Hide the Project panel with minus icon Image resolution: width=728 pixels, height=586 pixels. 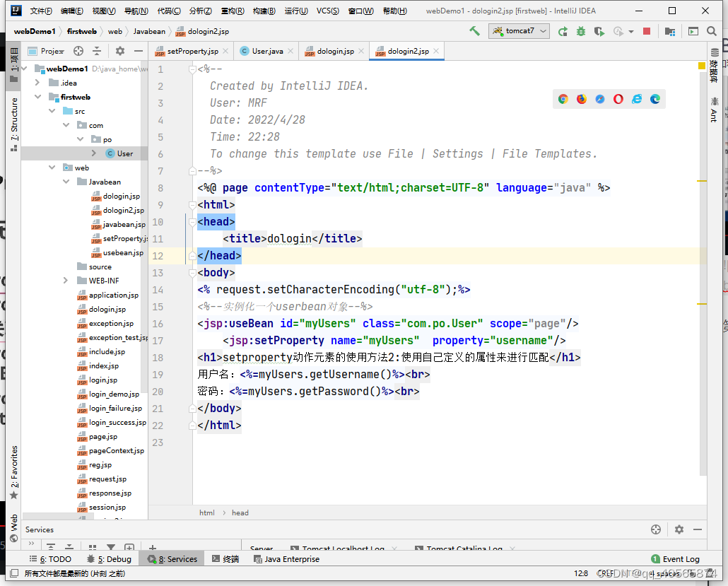138,51
